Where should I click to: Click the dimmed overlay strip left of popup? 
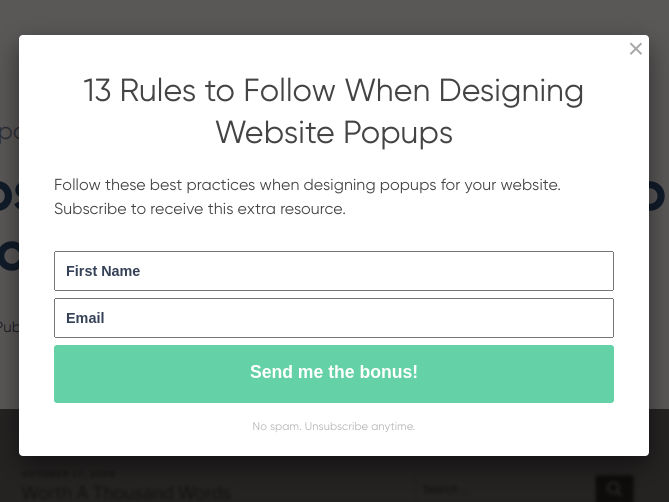(x=9, y=250)
